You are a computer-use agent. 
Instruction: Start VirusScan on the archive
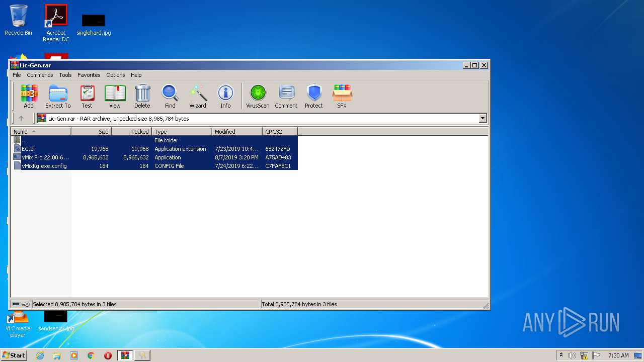pyautogui.click(x=258, y=97)
